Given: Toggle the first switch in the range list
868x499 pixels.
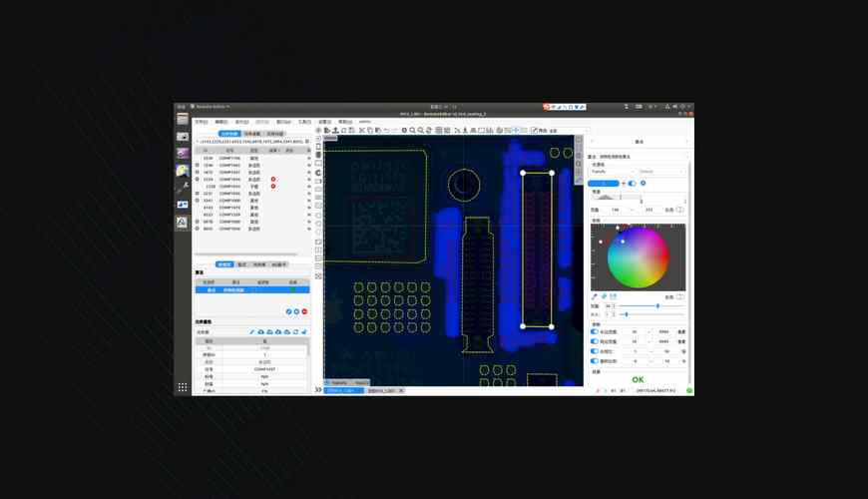Looking at the screenshot, I should click(x=595, y=331).
